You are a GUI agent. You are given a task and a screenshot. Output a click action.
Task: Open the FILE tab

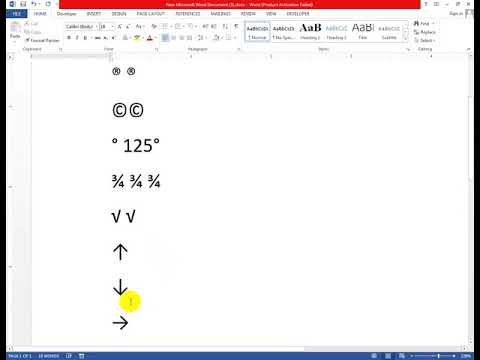pyautogui.click(x=17, y=14)
